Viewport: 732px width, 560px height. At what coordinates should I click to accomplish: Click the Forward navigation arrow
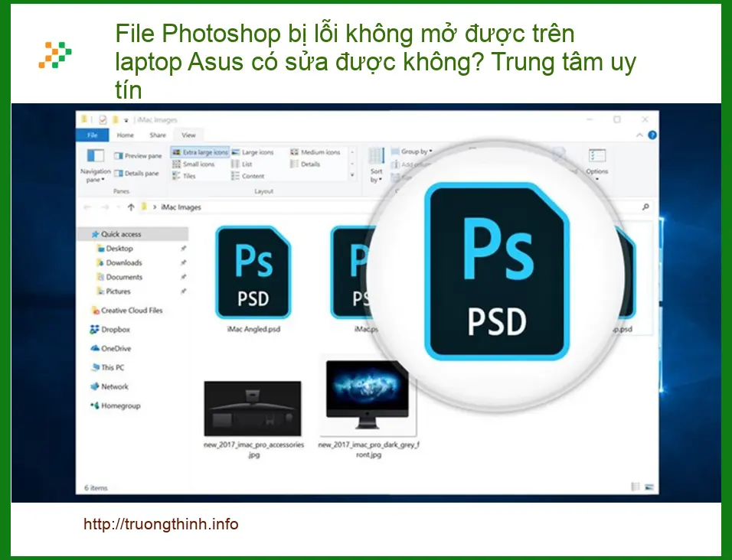click(105, 207)
